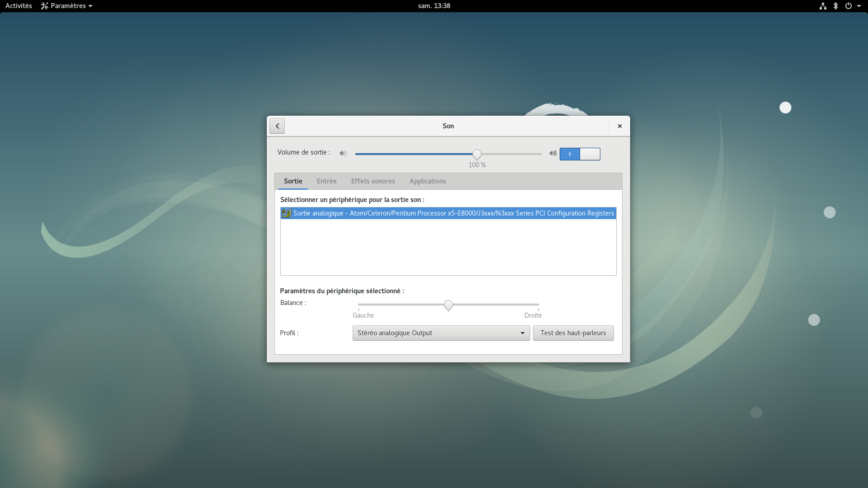Open the clock sam. 13:38 calendar
Viewport: 868px width, 488px height.
point(434,6)
